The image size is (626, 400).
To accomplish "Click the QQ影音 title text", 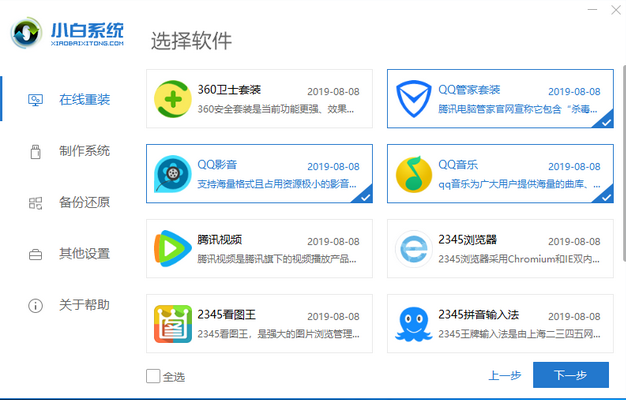I will pyautogui.click(x=217, y=164).
